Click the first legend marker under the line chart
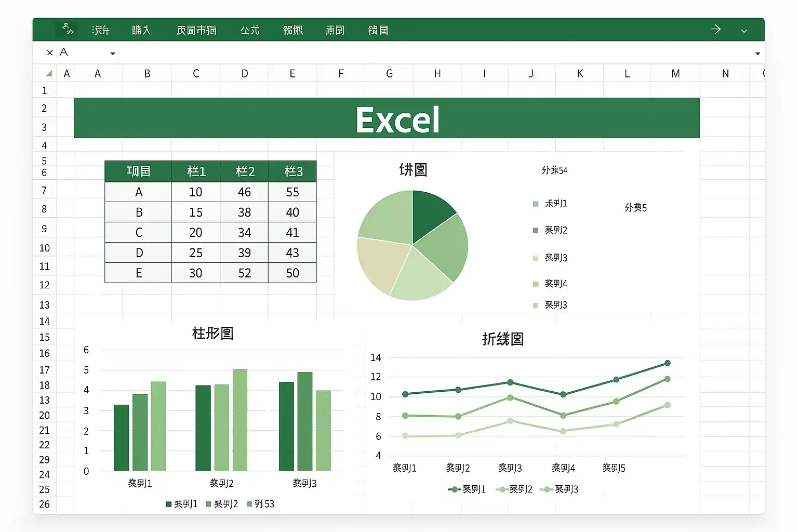 (455, 489)
